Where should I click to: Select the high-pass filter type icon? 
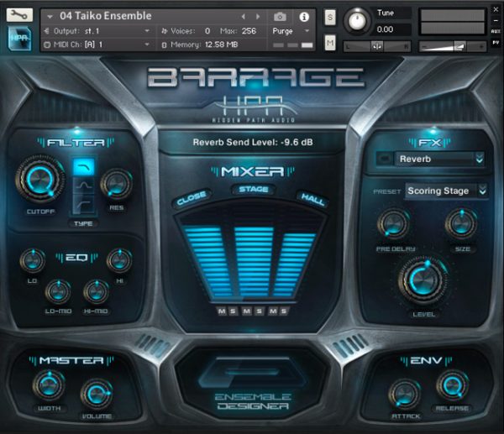click(83, 204)
